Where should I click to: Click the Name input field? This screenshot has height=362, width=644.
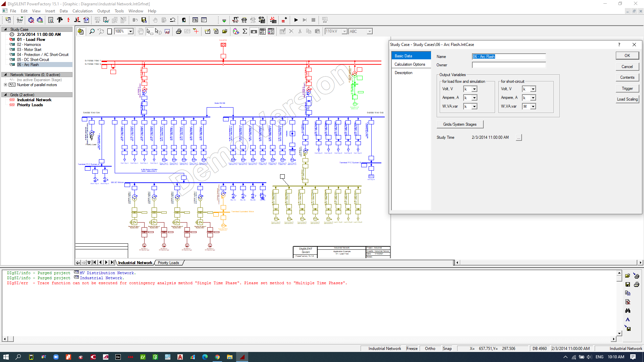(509, 57)
